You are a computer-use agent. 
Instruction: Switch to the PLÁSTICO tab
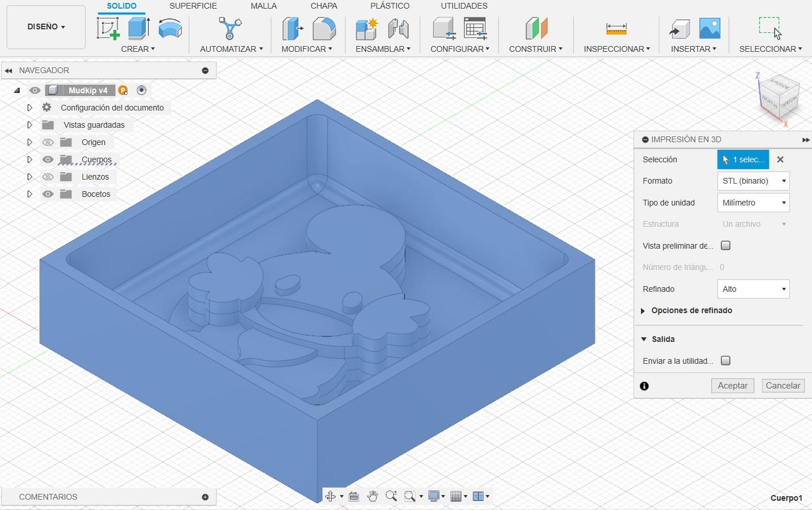pos(390,6)
